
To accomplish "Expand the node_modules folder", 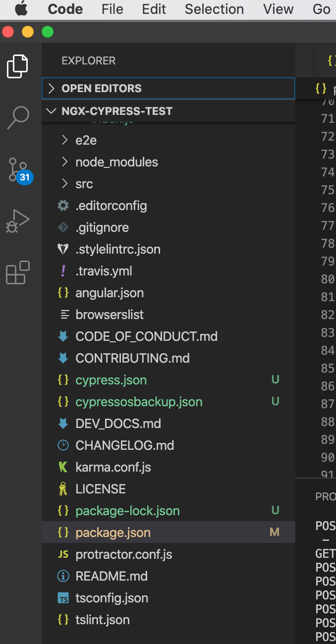I will (116, 162).
